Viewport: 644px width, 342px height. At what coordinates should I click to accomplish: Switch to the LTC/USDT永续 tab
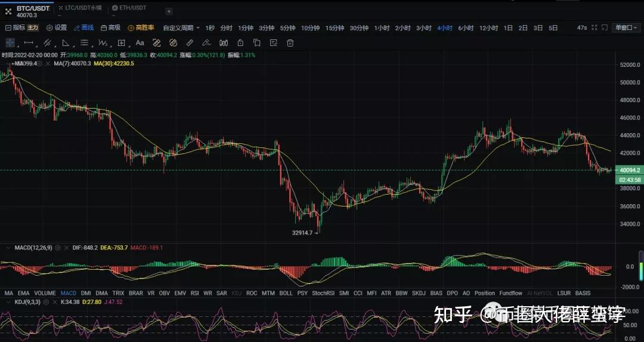[x=80, y=8]
